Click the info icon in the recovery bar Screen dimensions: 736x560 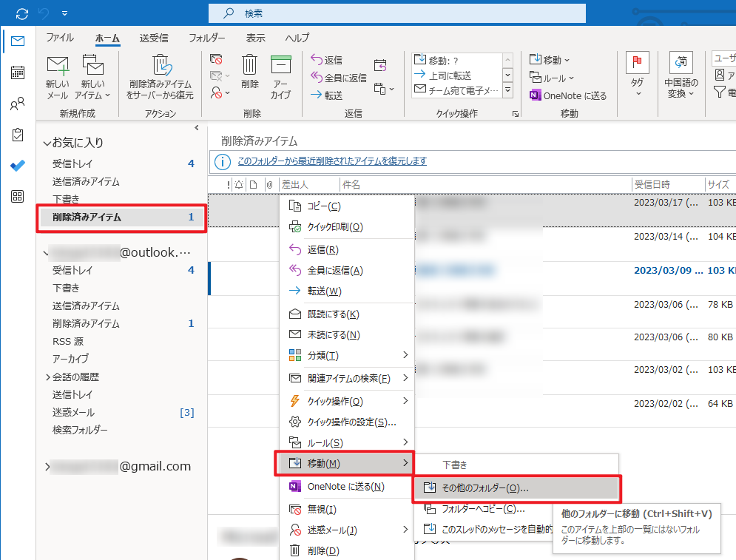click(x=223, y=161)
